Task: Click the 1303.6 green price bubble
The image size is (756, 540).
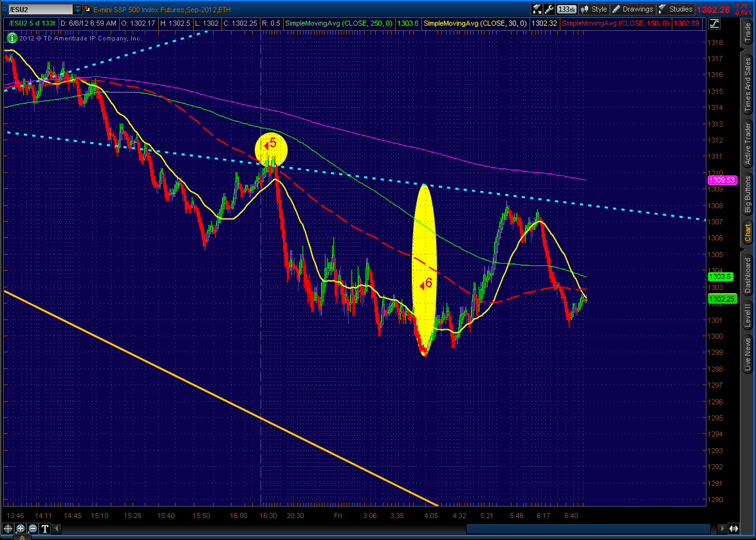Action: [x=720, y=276]
